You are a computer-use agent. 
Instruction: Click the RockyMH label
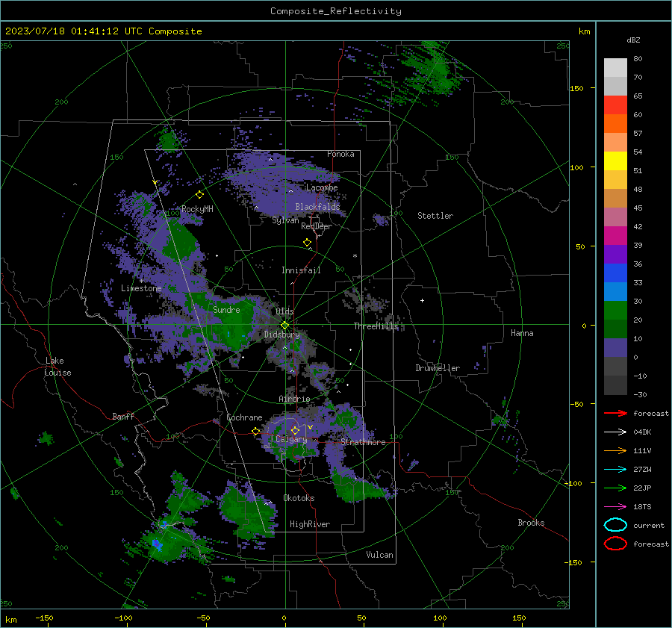tap(197, 209)
